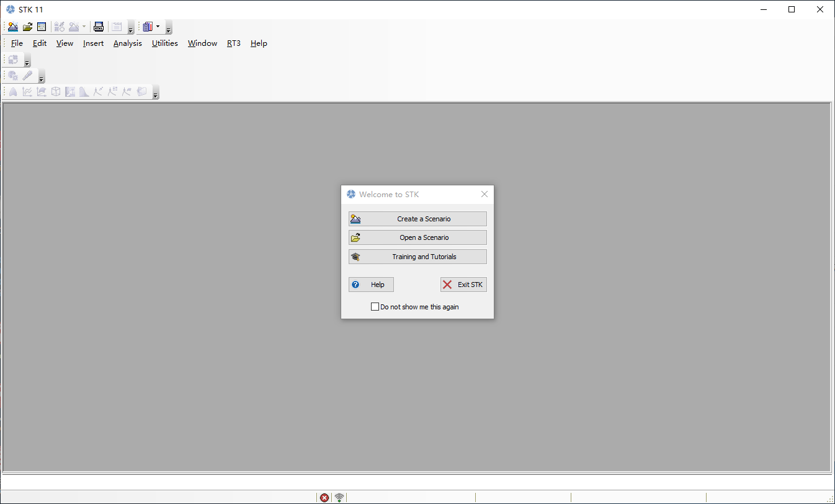This screenshot has width=835, height=504.
Task: Click the red error icon in status bar
Action: [x=324, y=497]
